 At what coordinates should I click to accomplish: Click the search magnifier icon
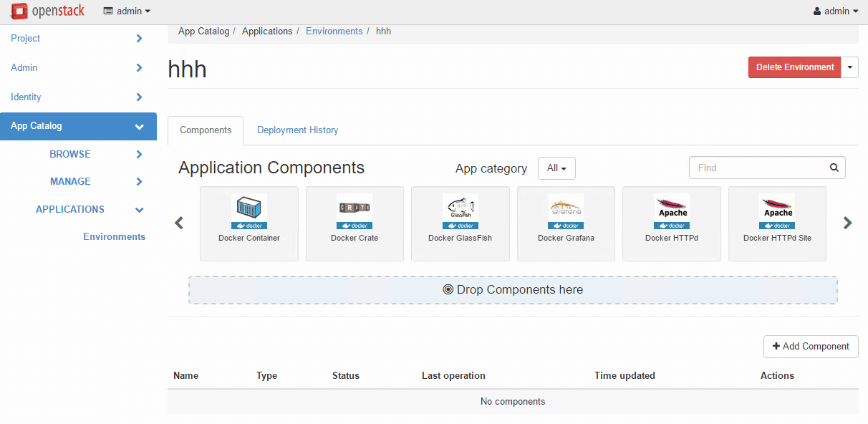click(834, 168)
